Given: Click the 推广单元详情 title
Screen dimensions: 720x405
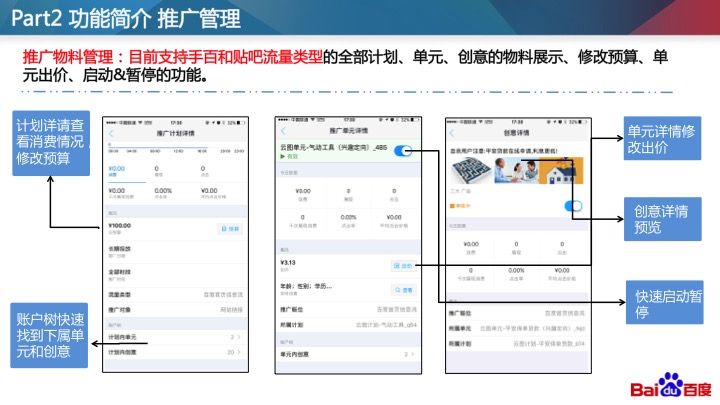Looking at the screenshot, I should point(349,131).
